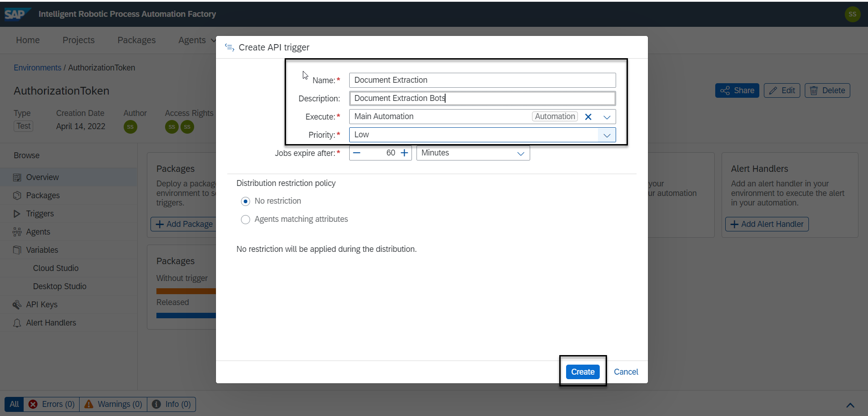Filter messages by Info (0)
The width and height of the screenshot is (868, 416).
click(171, 404)
